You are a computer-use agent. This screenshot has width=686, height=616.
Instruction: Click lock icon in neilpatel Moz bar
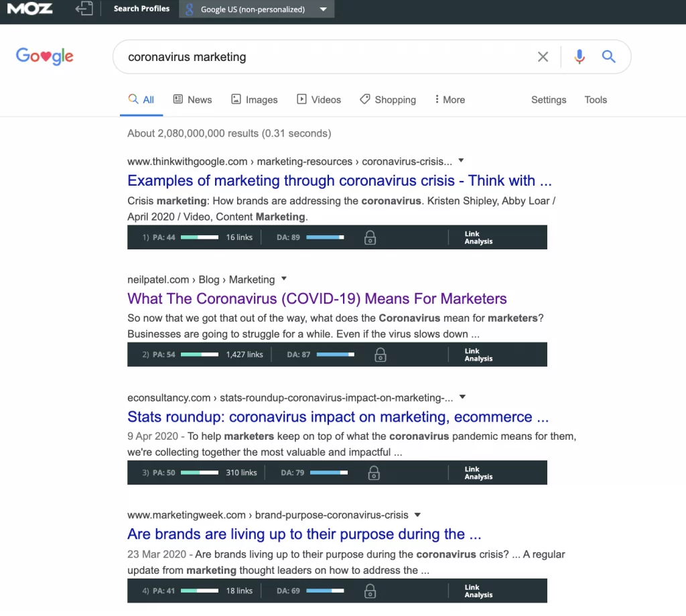click(x=380, y=355)
